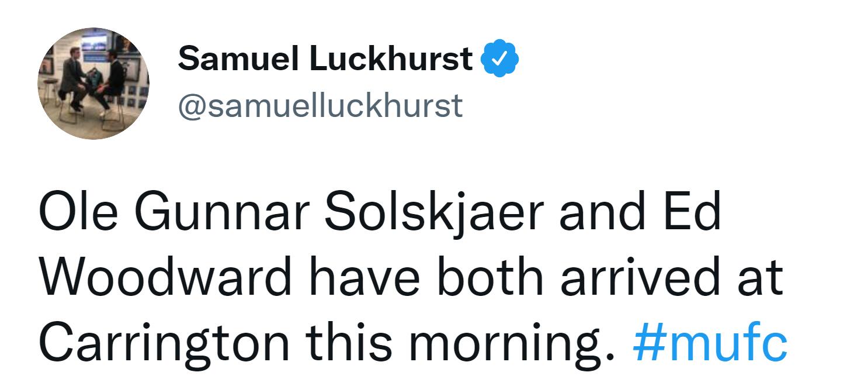The image size is (868, 386).
Task: Open the @samuelluckhurst handle
Action: coord(320,106)
